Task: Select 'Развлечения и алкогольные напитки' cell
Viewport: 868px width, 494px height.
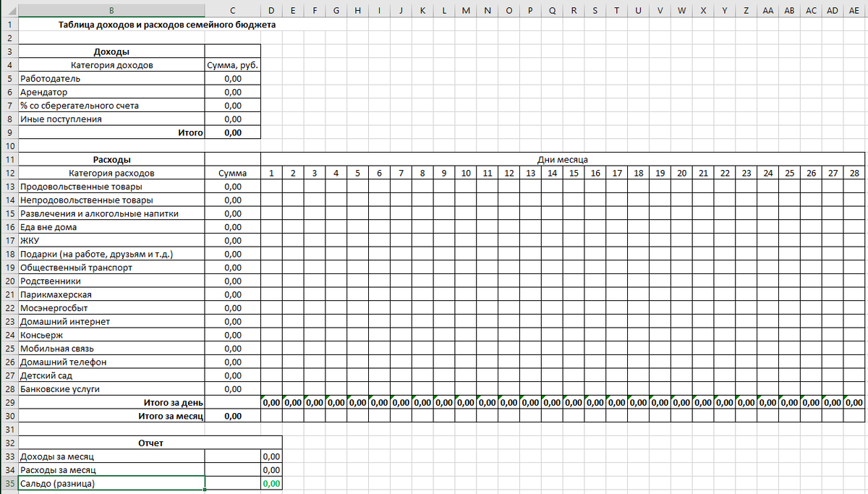Action: click(111, 213)
